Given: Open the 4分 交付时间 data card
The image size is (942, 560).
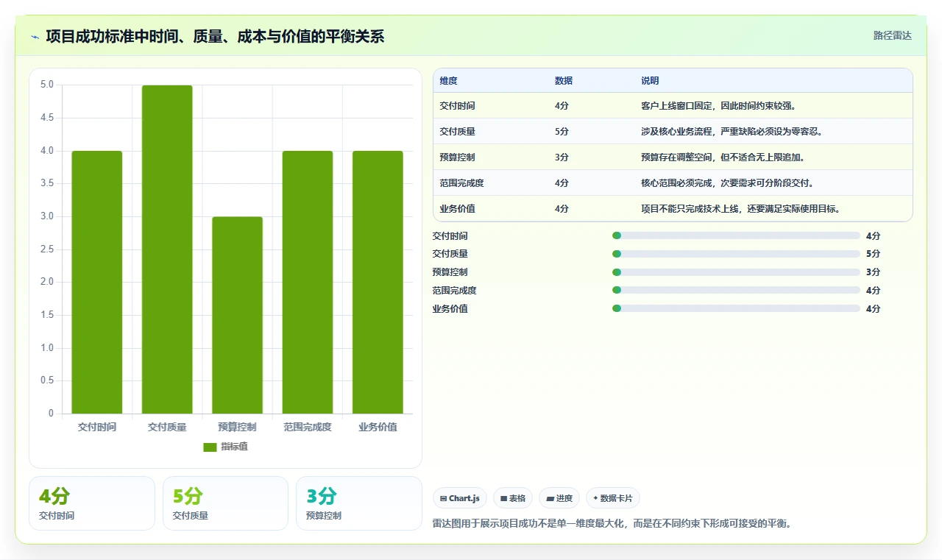Looking at the screenshot, I should click(92, 503).
